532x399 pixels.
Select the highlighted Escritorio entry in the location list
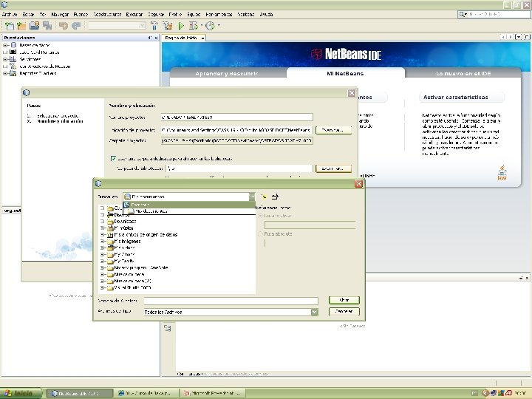pos(189,205)
